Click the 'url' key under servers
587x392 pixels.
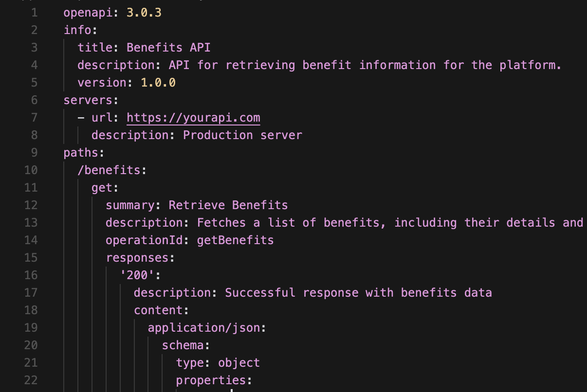click(x=102, y=118)
